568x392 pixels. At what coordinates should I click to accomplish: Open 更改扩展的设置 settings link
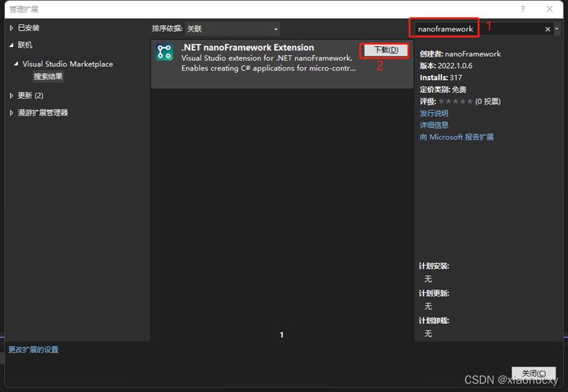click(x=33, y=350)
